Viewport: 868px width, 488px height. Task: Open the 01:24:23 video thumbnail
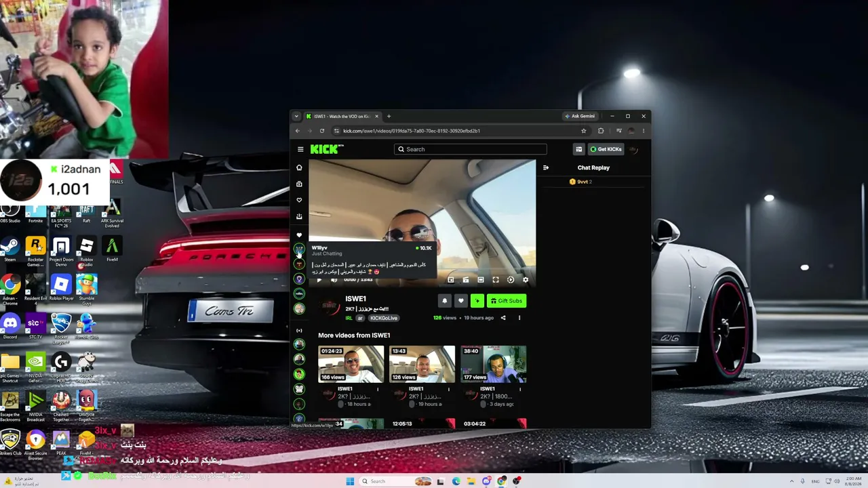coord(351,364)
